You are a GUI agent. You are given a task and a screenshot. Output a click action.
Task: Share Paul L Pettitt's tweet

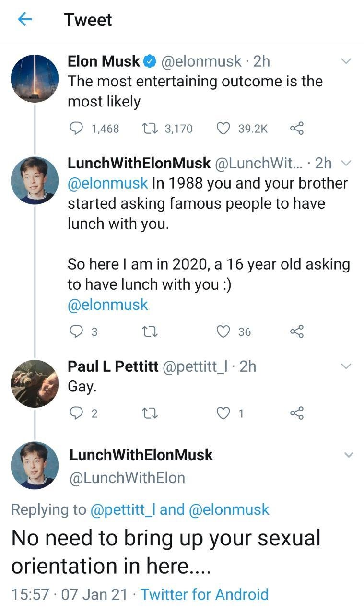[297, 413]
